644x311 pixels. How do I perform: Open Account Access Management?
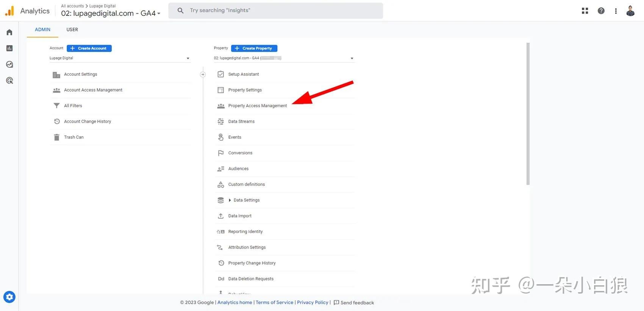pyautogui.click(x=93, y=90)
